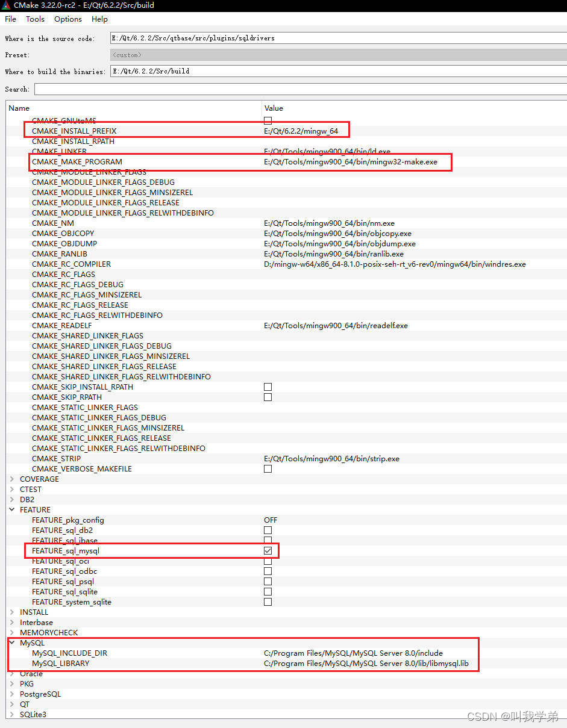The height and width of the screenshot is (728, 567).
Task: Click the OFF value of FEATURE_pkg_config
Action: [x=271, y=520]
